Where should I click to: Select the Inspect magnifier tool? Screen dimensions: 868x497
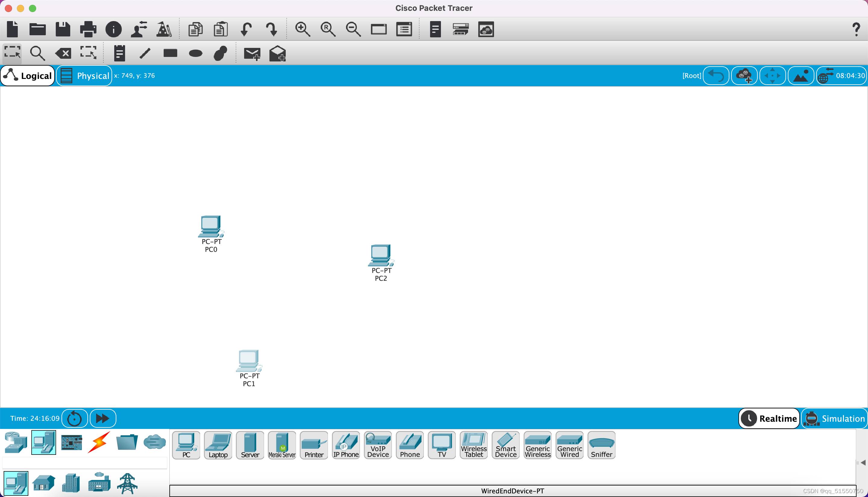(38, 53)
